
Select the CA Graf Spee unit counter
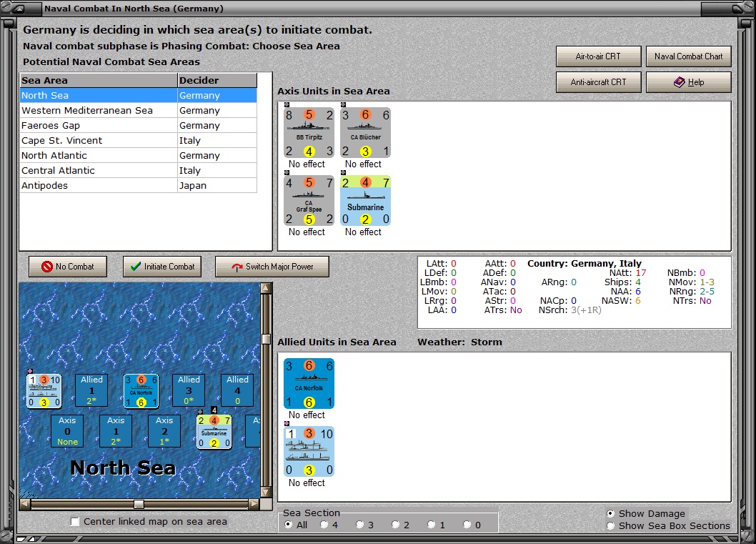click(309, 201)
